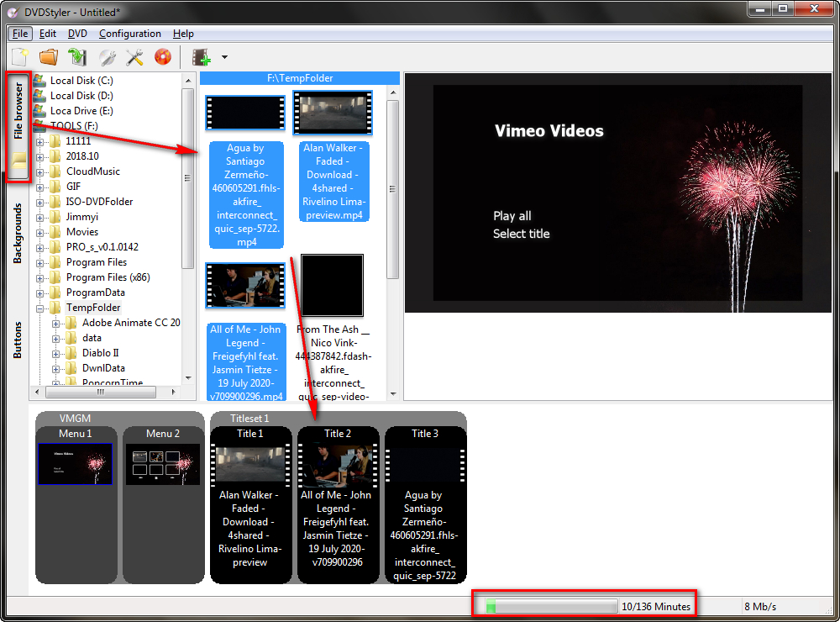The height and width of the screenshot is (622, 840).
Task: Click file list scroll down arrow
Action: [392, 393]
